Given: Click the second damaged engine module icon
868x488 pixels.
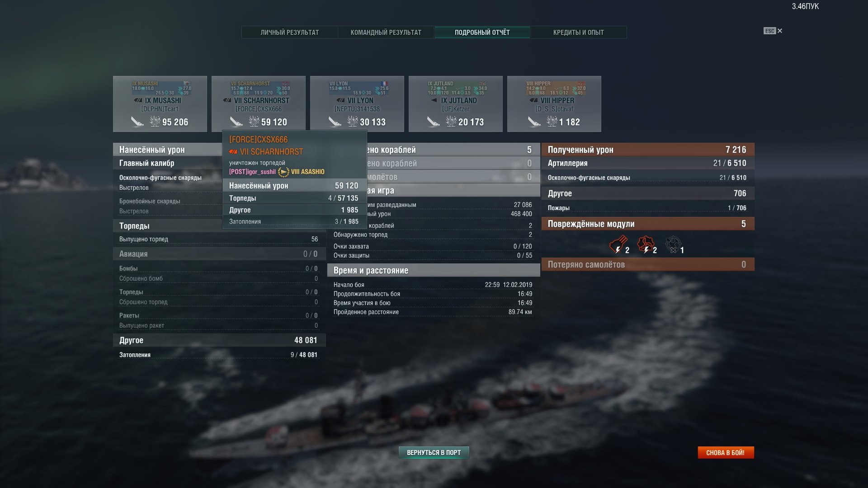Looking at the screenshot, I should pyautogui.click(x=646, y=245).
